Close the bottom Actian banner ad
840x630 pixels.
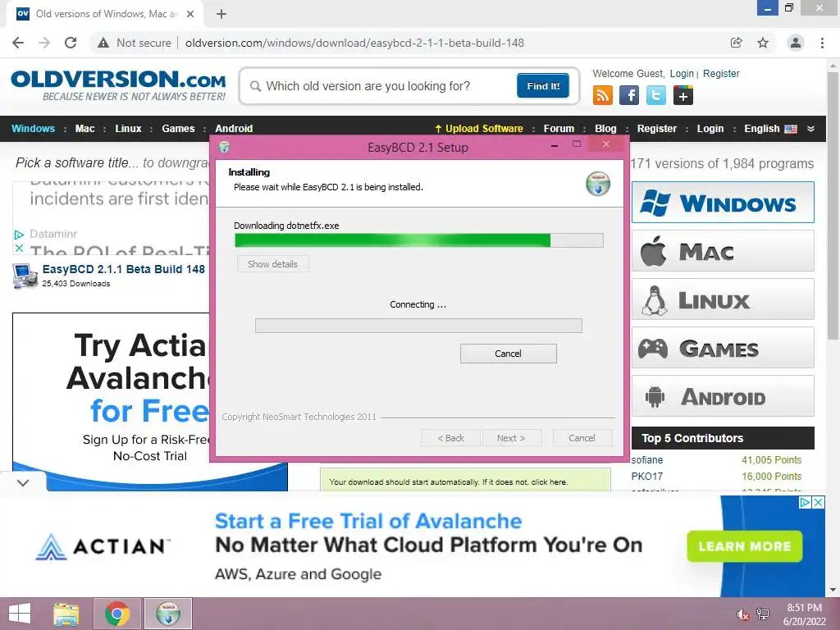[x=818, y=502]
